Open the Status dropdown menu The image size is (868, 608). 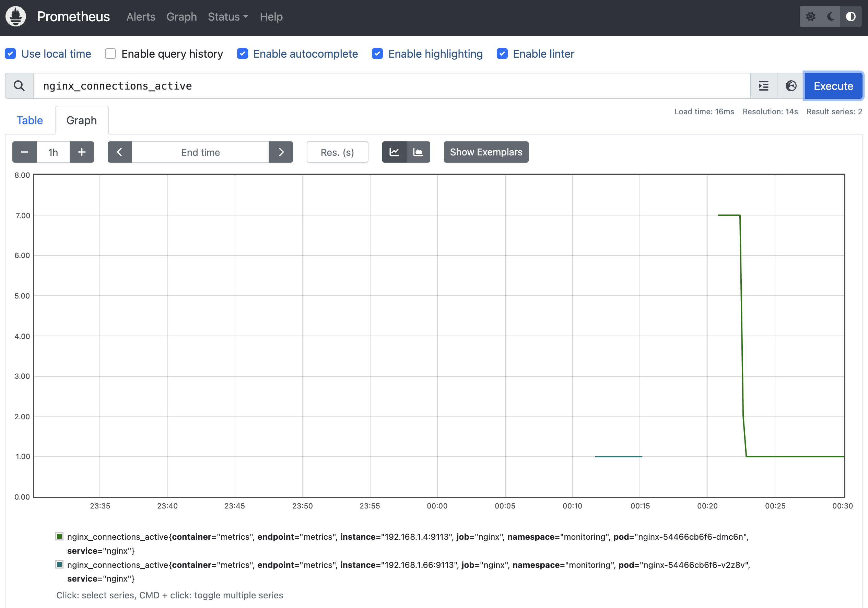click(227, 16)
